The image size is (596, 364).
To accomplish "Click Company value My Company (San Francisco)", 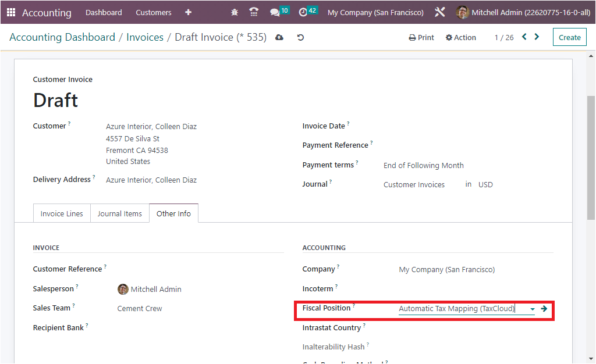I will click(x=446, y=269).
